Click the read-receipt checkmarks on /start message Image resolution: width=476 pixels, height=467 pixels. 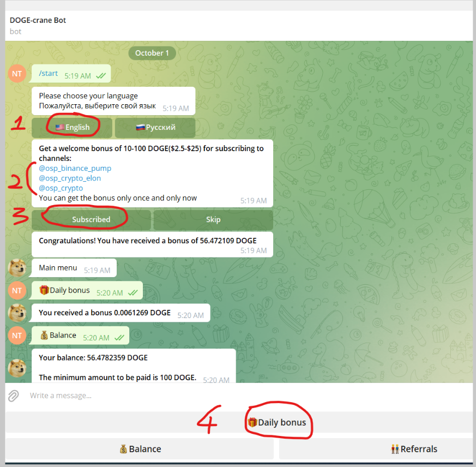pos(101,76)
